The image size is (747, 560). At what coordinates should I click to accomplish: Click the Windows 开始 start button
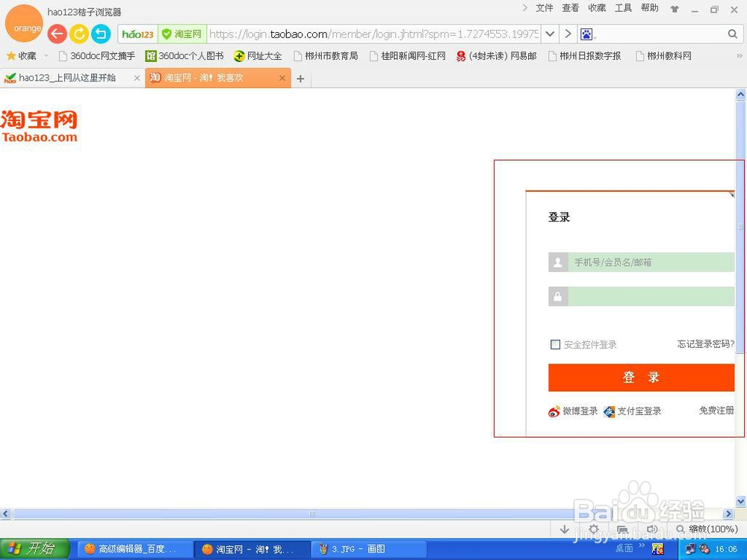pos(35,549)
